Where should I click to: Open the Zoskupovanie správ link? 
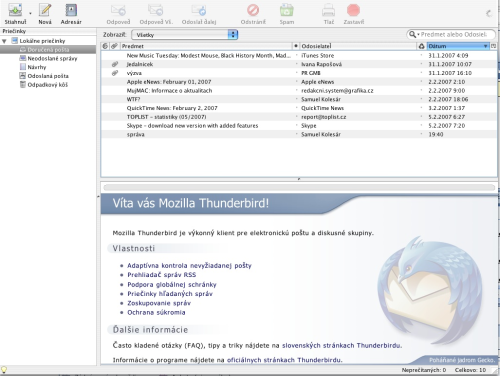(159, 303)
